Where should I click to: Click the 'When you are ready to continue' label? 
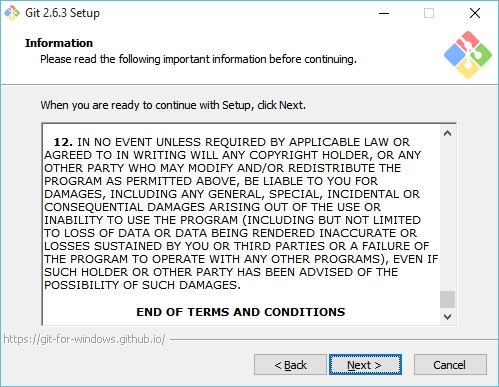[173, 105]
